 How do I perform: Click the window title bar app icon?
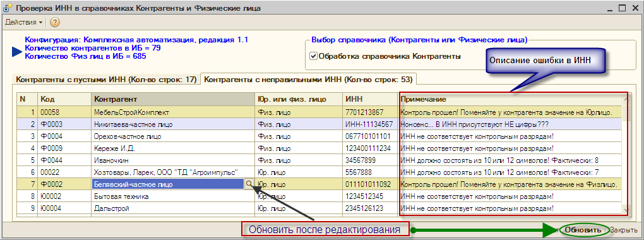click(x=8, y=8)
